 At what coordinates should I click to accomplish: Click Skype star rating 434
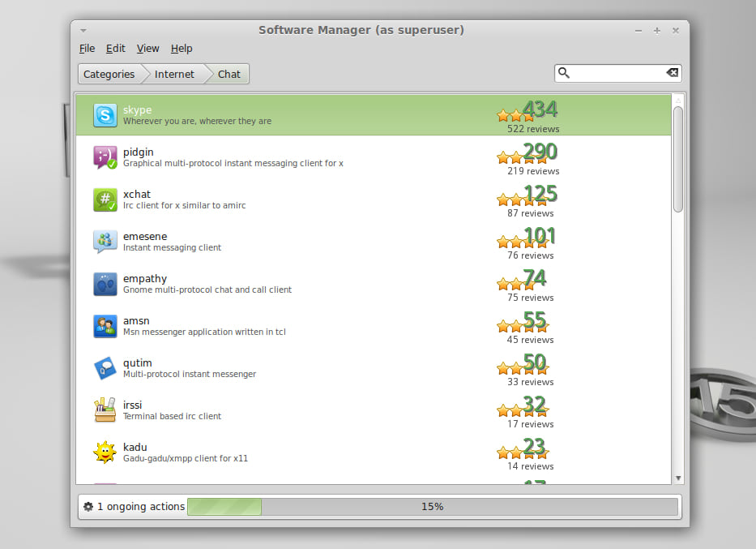(527, 110)
